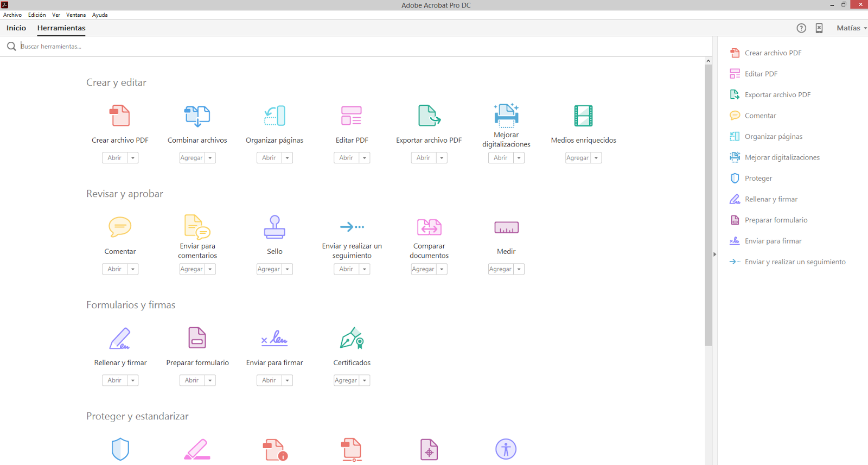
Task: Expand dropdown arrow beside Crear archivo PDF Abrir
Action: point(133,158)
